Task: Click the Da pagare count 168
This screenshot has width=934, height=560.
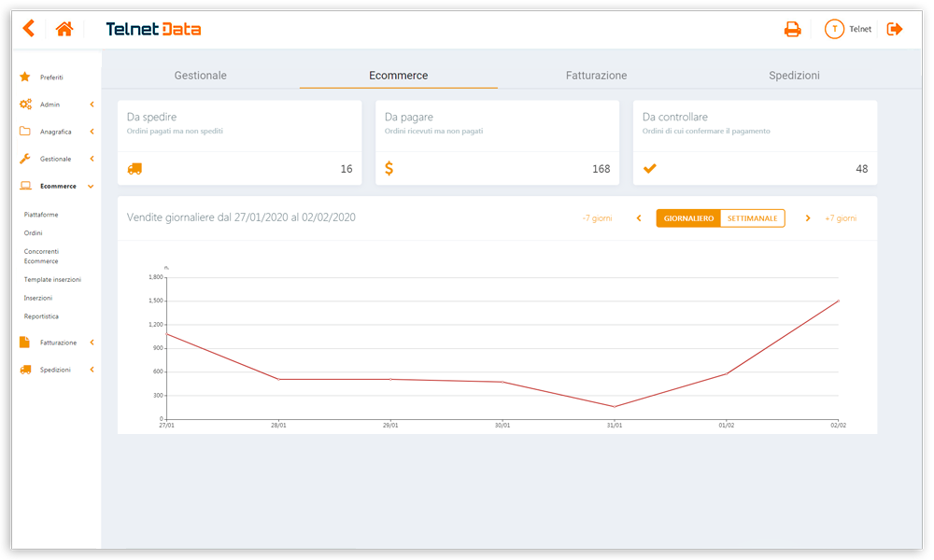Action: pos(601,169)
